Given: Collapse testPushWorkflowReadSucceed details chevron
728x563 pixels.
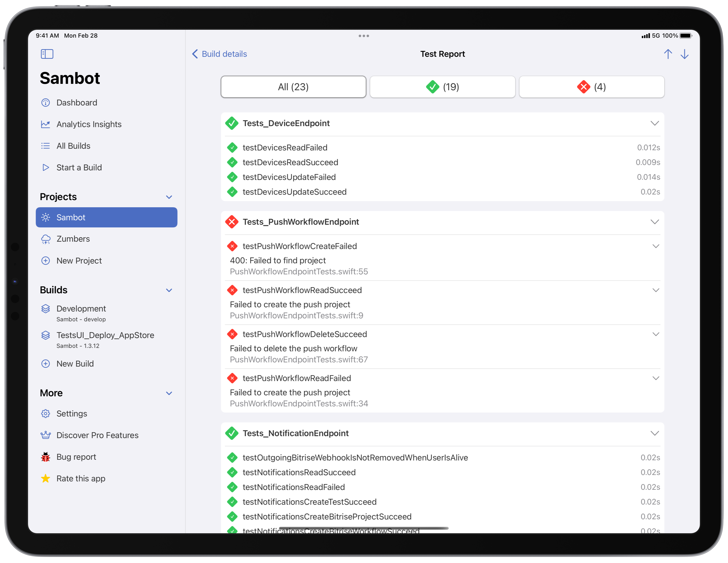Looking at the screenshot, I should (656, 290).
